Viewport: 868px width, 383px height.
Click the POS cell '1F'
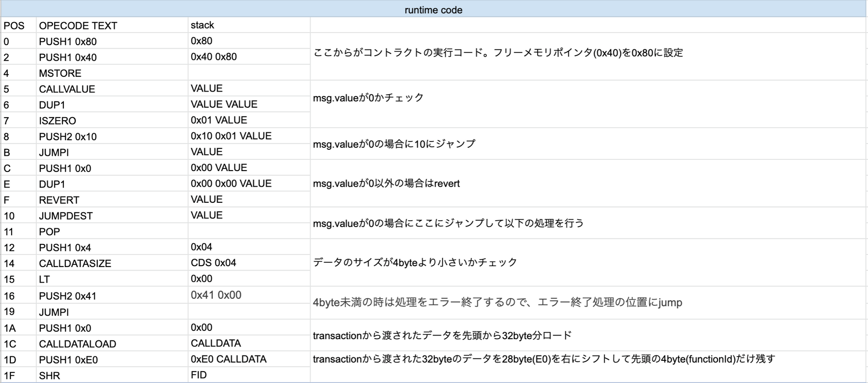coord(19,375)
